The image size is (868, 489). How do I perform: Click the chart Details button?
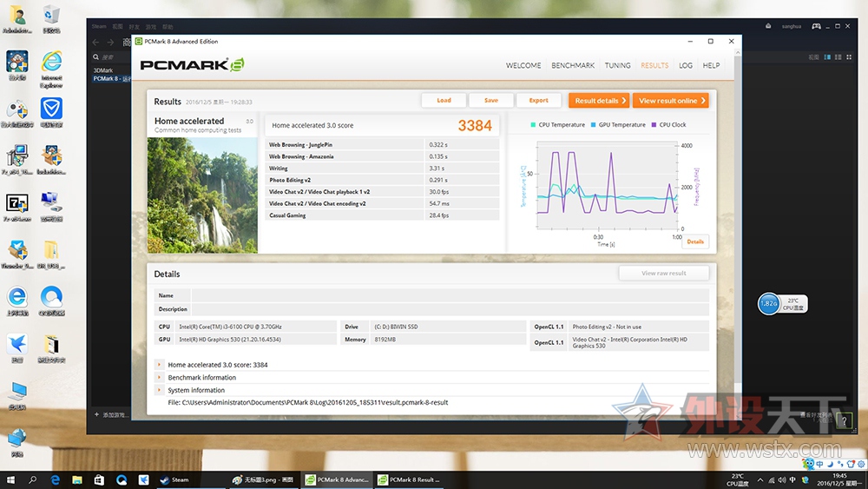695,241
